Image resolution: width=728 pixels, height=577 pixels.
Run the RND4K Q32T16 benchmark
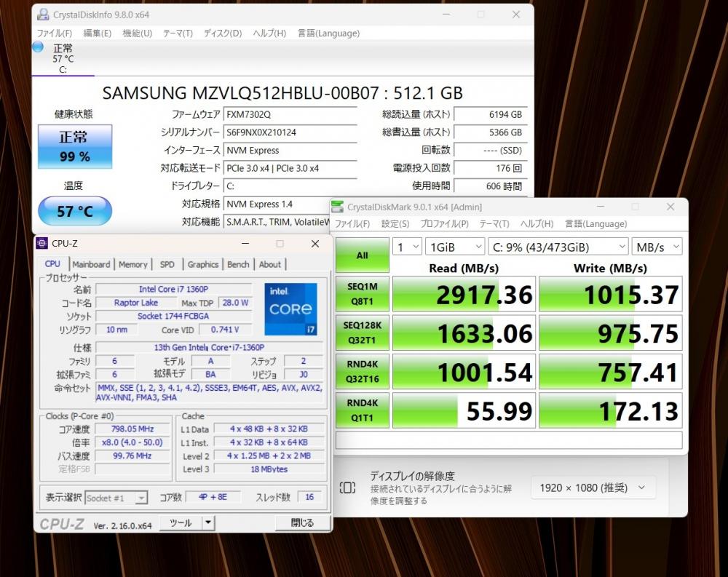[x=362, y=371]
